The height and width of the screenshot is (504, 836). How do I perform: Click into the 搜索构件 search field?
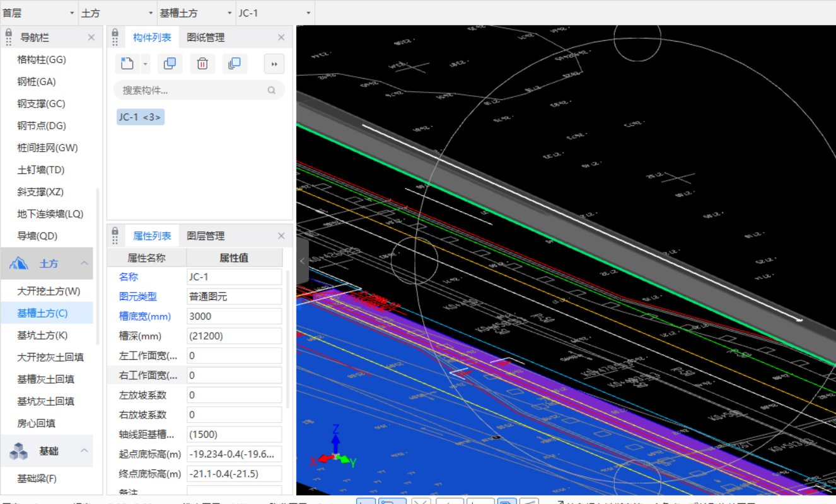tap(199, 90)
